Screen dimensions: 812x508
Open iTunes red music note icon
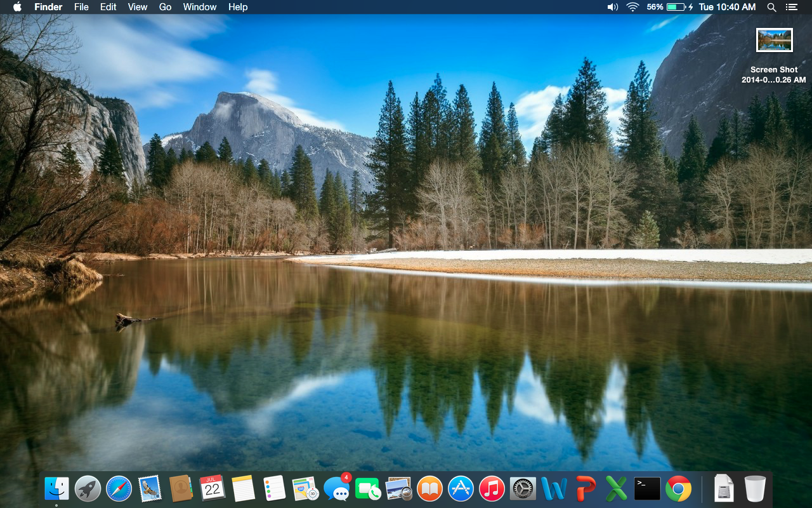pos(492,489)
